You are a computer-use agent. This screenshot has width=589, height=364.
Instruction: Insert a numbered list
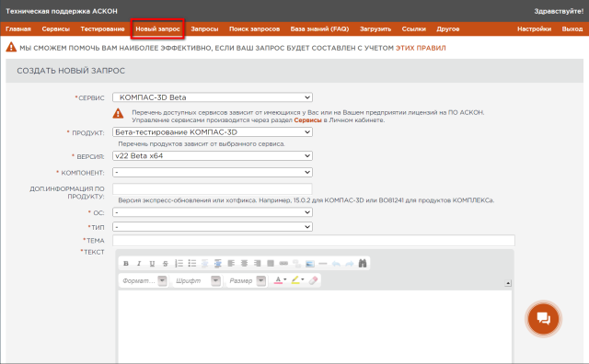pyautogui.click(x=179, y=264)
